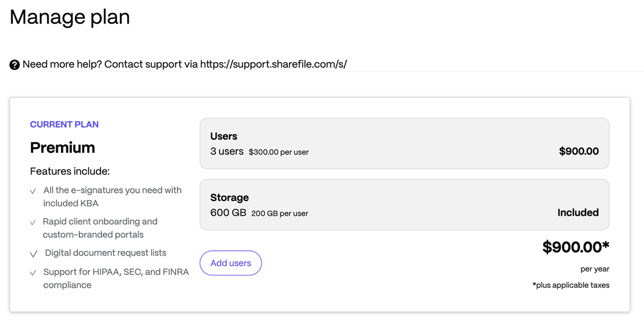Viewport: 644px width, 330px height.
Task: Click the 600 GB storage amount
Action: point(228,213)
